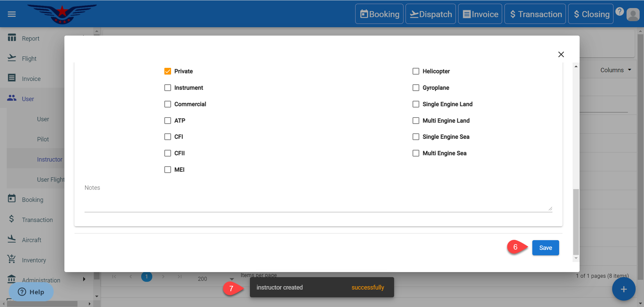Uncheck the Private certificate checkbox
Image resolution: width=644 pixels, height=307 pixels.
(168, 71)
